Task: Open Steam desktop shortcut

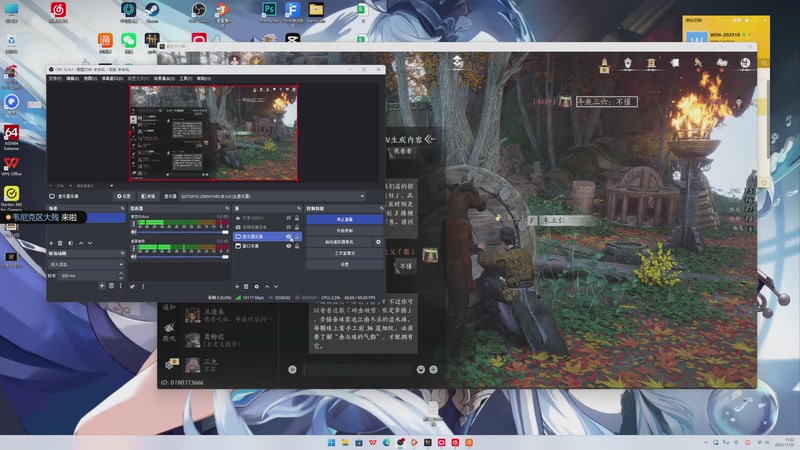Action: tap(152, 10)
